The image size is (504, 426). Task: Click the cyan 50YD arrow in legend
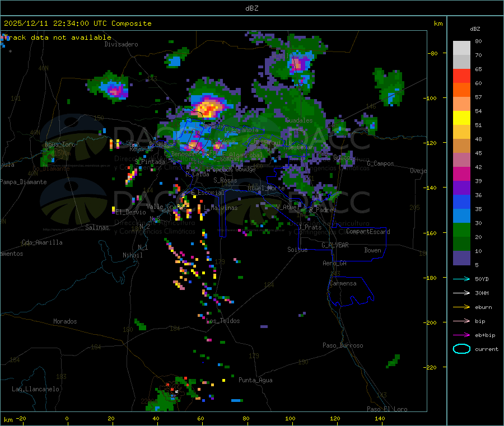coord(461,279)
